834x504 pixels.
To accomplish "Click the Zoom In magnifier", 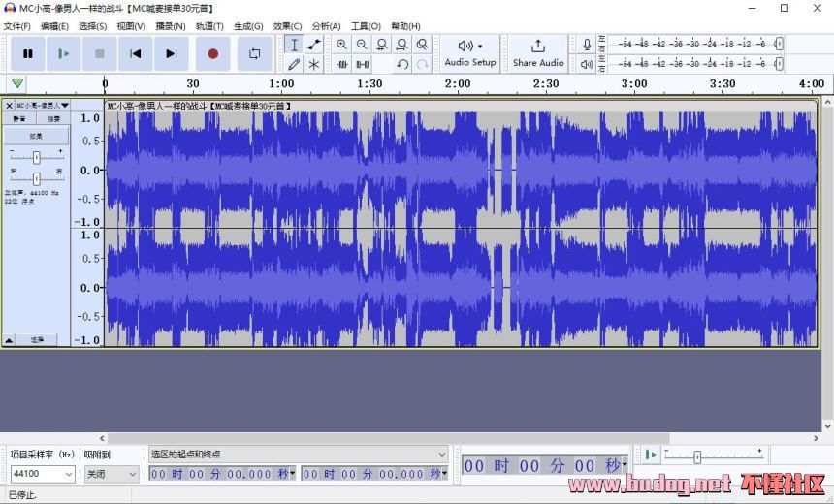I will (342, 45).
